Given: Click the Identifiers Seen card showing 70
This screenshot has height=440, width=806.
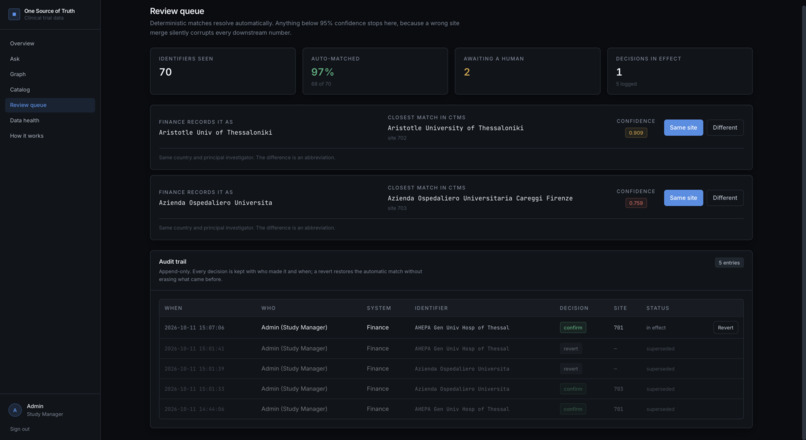Looking at the screenshot, I should coord(223,71).
